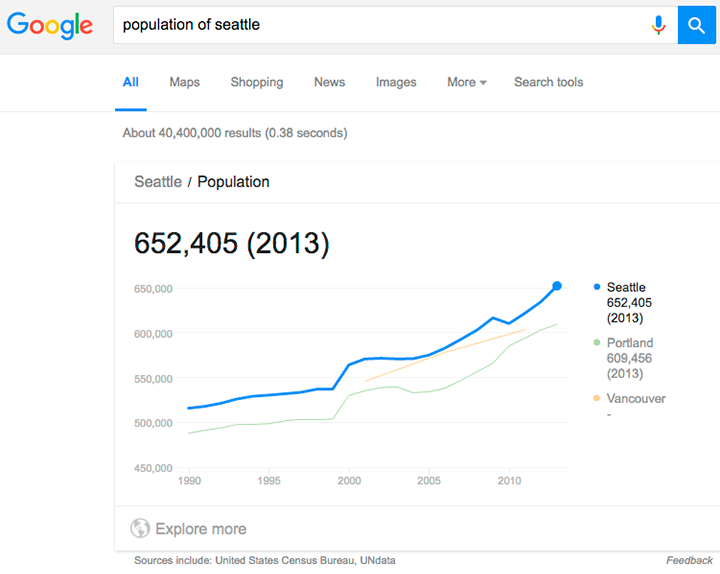Screen dimensions: 720x574
Task: Click the globe icon beside Explore more
Action: (140, 528)
